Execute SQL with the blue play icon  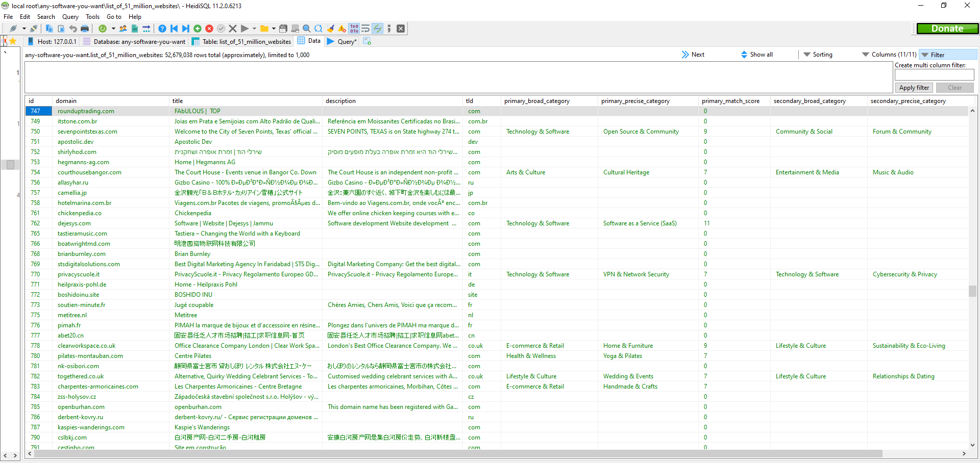[x=244, y=29]
